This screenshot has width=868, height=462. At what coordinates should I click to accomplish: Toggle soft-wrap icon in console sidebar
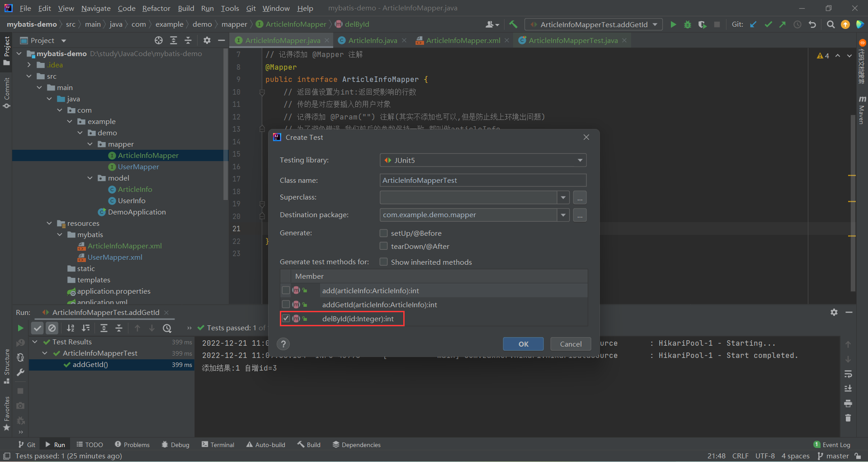[x=848, y=374]
